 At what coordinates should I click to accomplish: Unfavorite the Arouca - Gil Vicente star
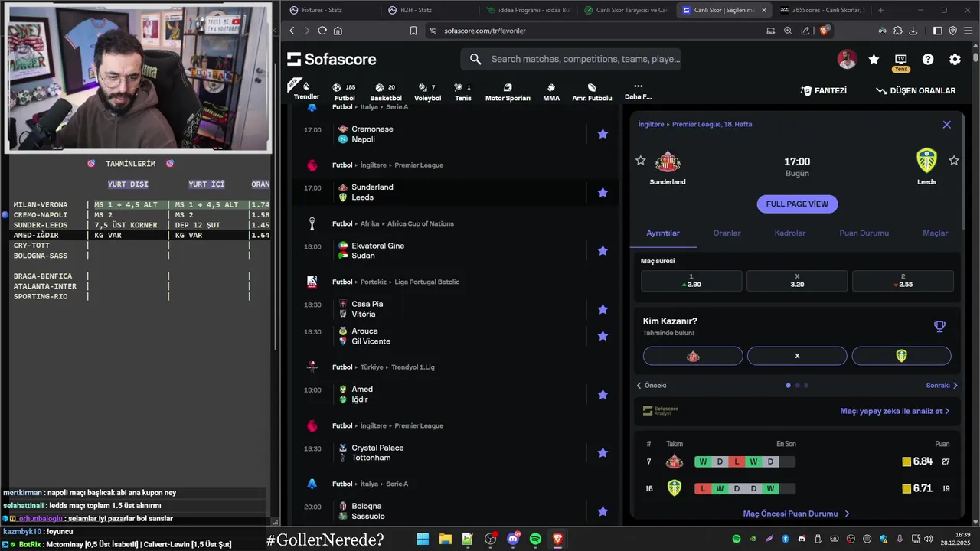pos(603,336)
